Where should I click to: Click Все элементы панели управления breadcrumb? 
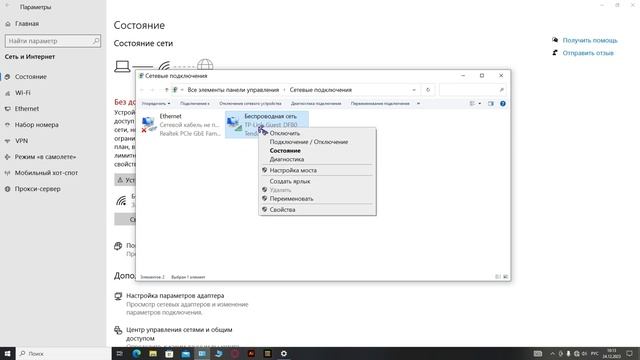click(x=233, y=90)
